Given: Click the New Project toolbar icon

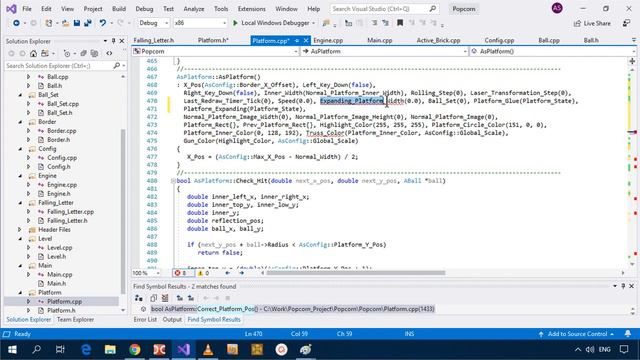Looking at the screenshot, I should 49,23.
